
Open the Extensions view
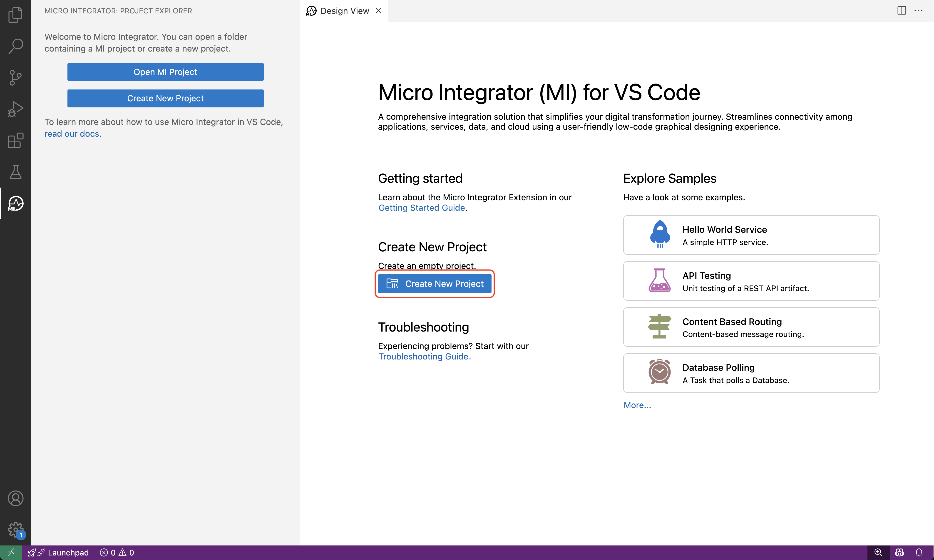click(15, 140)
